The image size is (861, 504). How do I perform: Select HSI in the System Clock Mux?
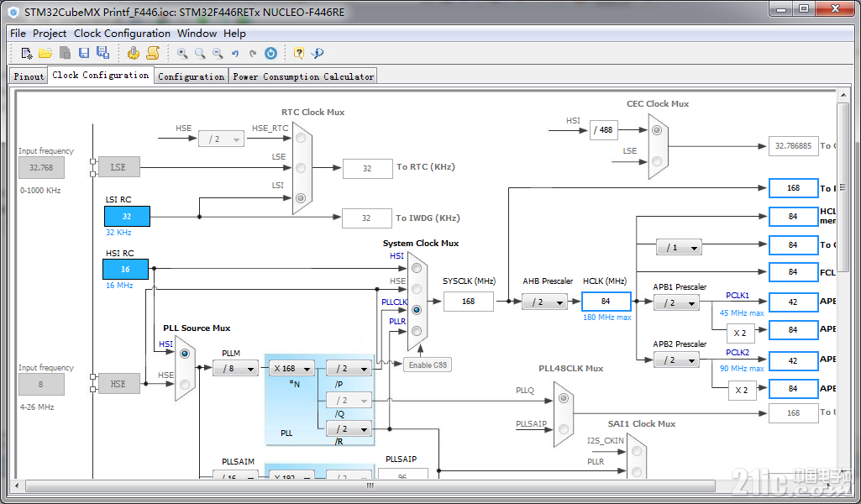[417, 268]
